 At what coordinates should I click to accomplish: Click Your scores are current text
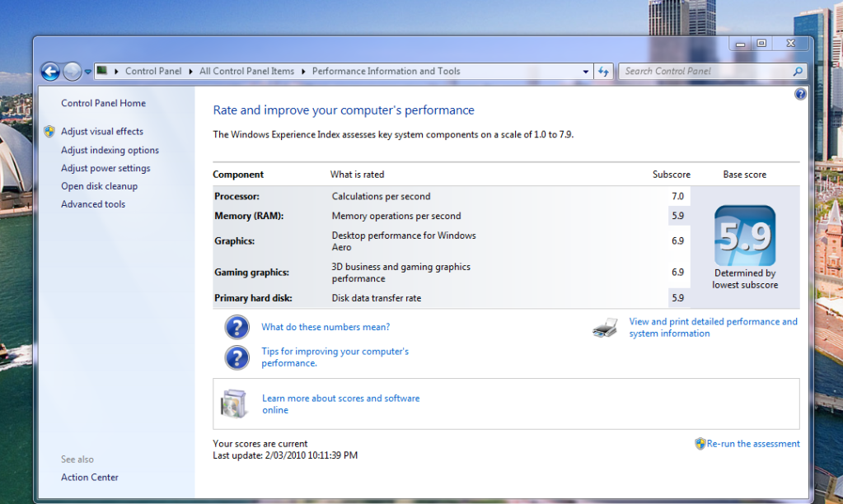click(x=260, y=444)
